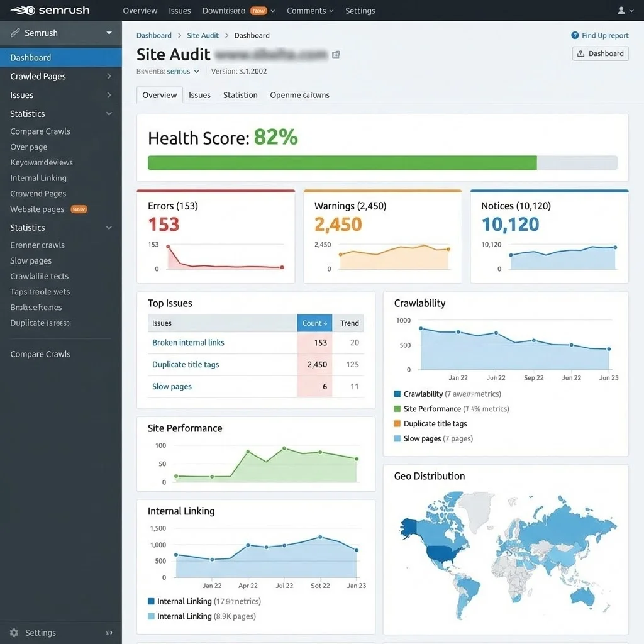Open the user account icon top right
Viewport: 644px width, 644px height.
(x=620, y=10)
